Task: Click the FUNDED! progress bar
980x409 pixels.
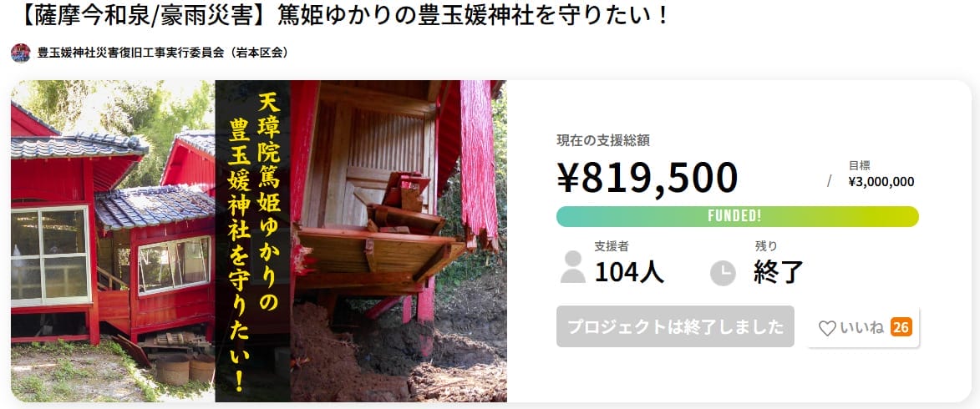Action: (738, 217)
